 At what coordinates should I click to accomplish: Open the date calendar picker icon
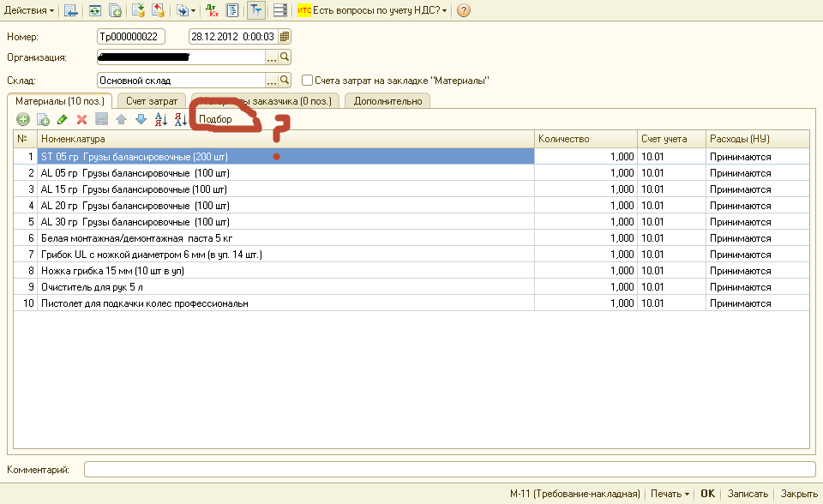pos(285,37)
